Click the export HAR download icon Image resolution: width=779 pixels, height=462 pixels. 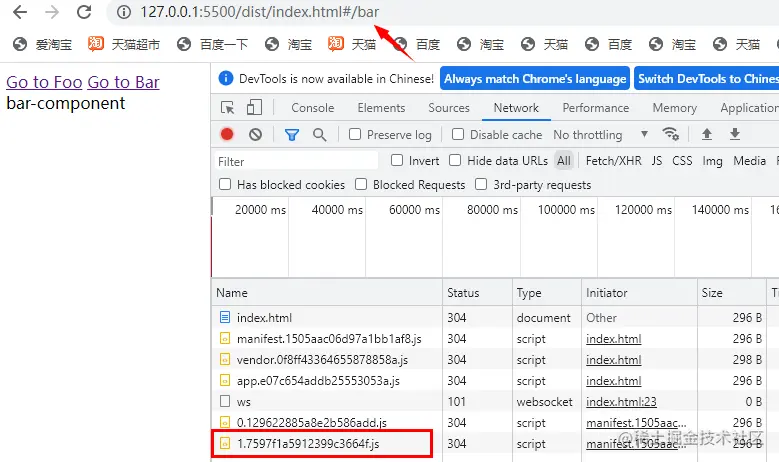(x=735, y=134)
